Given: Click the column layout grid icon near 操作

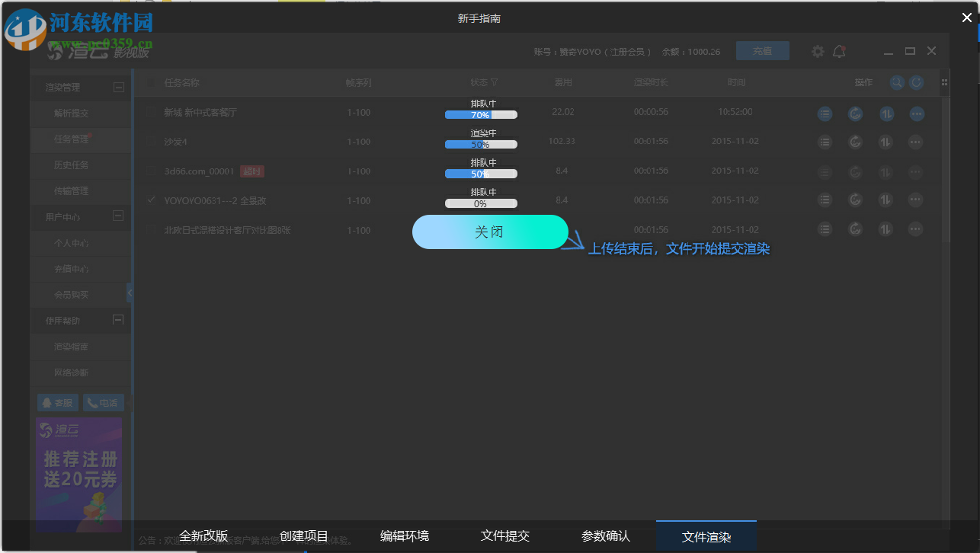Looking at the screenshot, I should pyautogui.click(x=943, y=82).
